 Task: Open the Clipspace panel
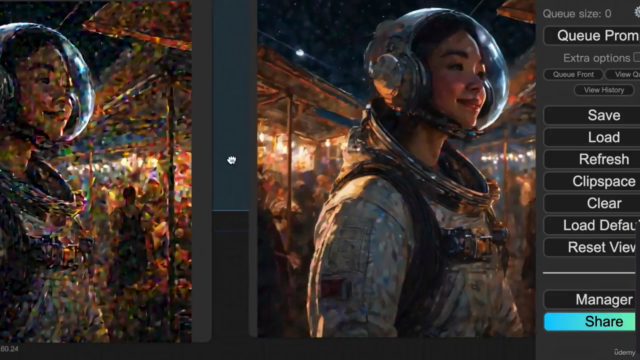[592, 181]
